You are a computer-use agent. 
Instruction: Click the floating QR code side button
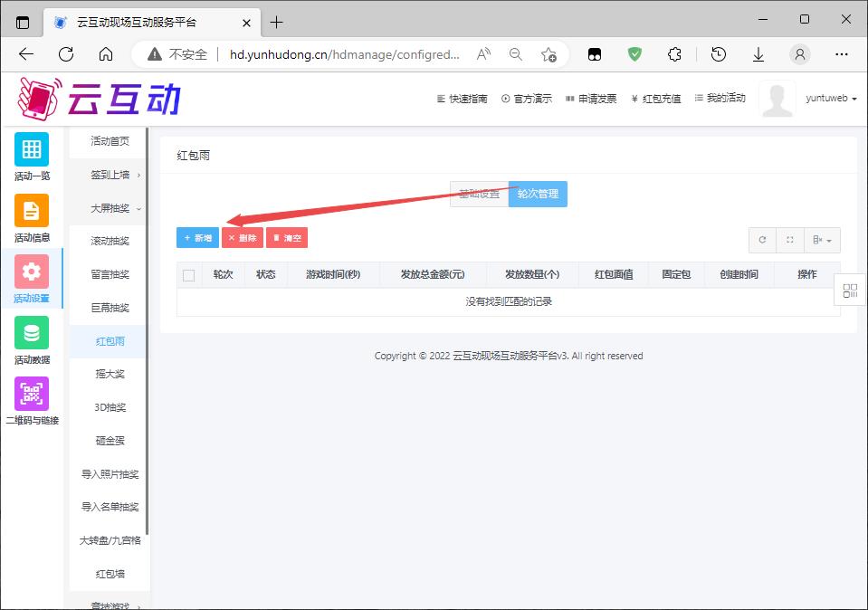(x=850, y=290)
